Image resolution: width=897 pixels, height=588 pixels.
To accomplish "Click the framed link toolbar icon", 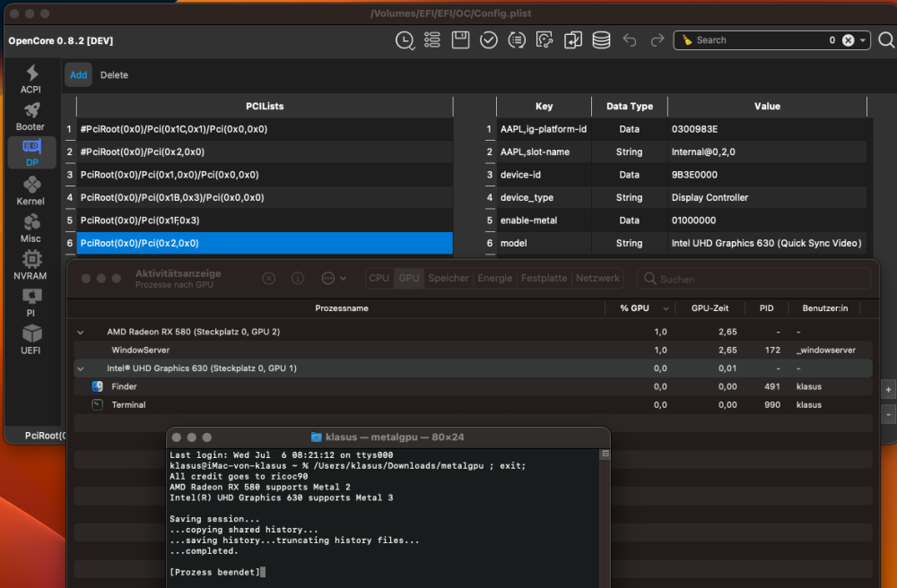I will pyautogui.click(x=544, y=40).
